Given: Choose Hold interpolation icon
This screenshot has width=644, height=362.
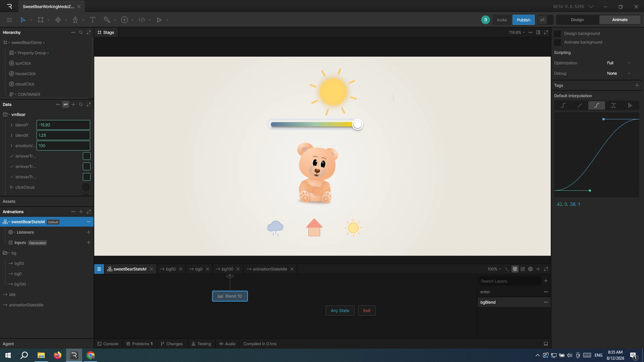Looking at the screenshot, I should [563, 106].
